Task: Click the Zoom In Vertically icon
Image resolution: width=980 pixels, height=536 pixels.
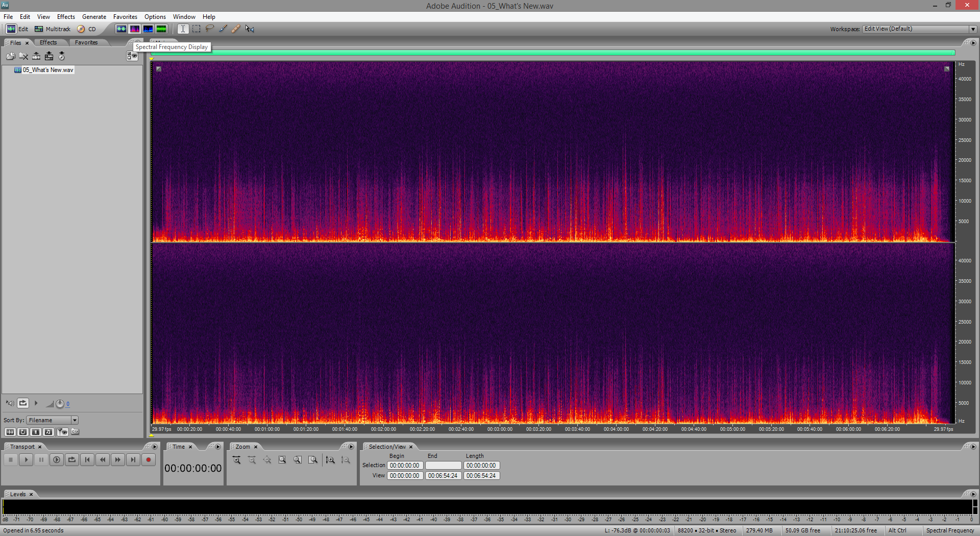Action: (330, 460)
